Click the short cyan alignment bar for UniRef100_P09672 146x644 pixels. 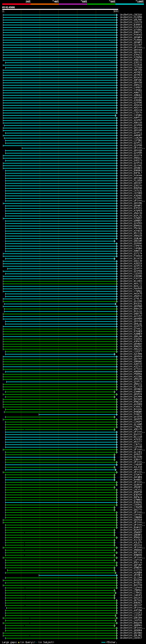pos(77,414)
